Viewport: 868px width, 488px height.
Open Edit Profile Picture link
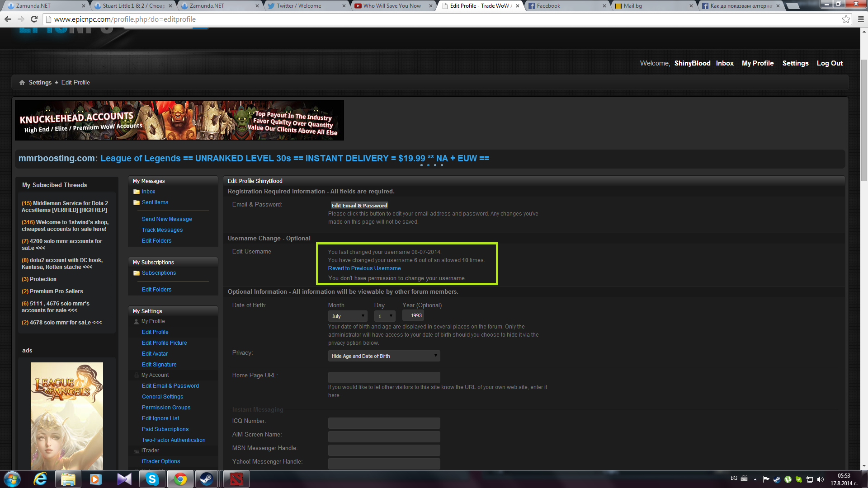[x=164, y=343]
